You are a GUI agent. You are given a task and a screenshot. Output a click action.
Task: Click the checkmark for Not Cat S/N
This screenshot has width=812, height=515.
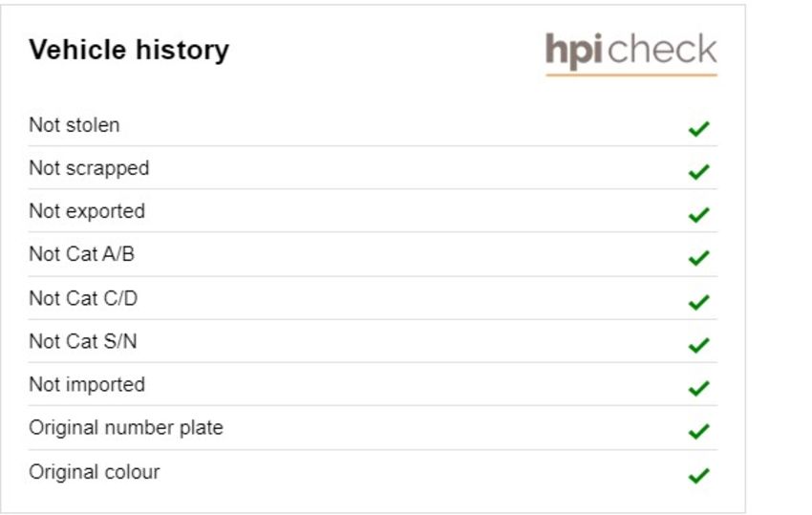point(698,345)
